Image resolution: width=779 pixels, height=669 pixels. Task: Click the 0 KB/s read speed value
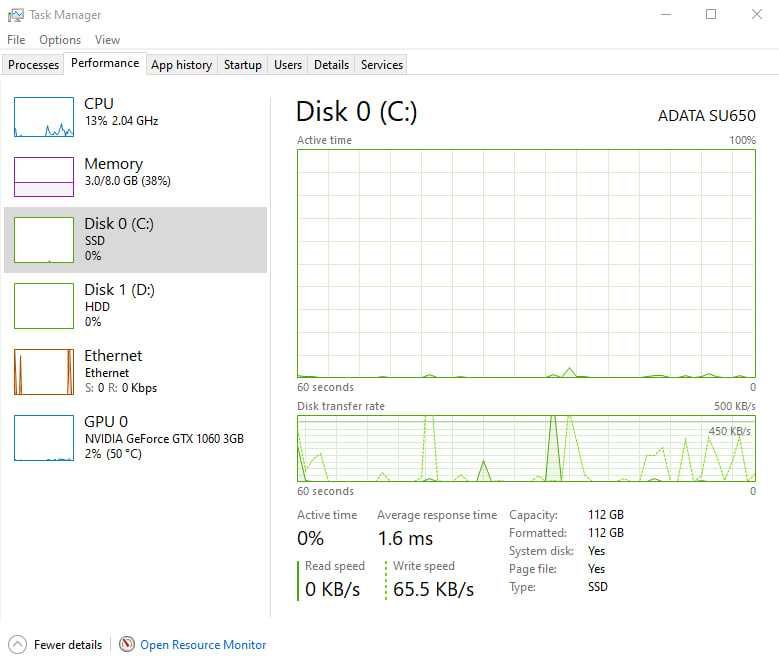(332, 590)
